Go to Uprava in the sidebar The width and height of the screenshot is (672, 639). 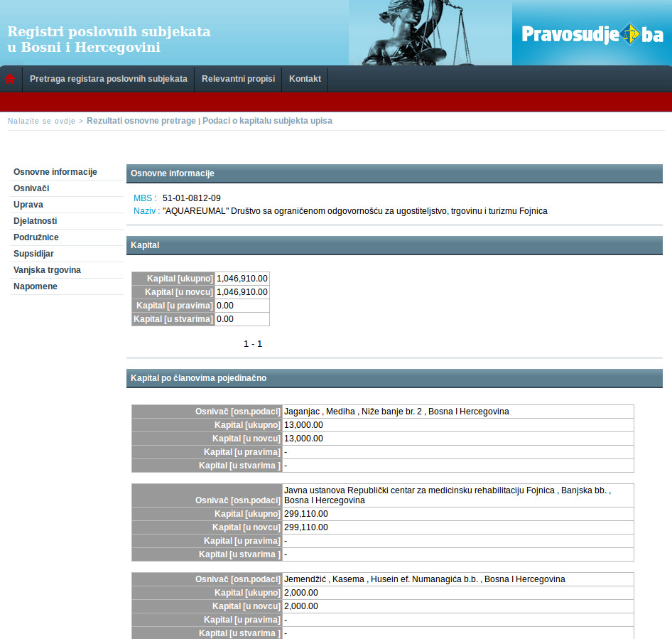click(x=28, y=205)
